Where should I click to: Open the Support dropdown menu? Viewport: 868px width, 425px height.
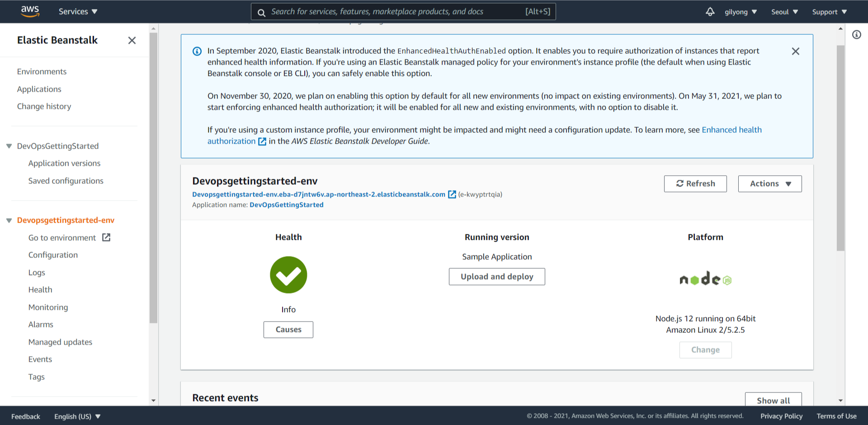coord(829,12)
